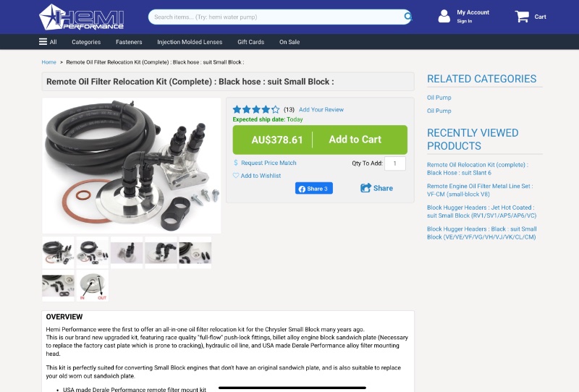Open Injection Molded Lenses menu item
Image resolution: width=579 pixels, height=392 pixels.
(190, 42)
